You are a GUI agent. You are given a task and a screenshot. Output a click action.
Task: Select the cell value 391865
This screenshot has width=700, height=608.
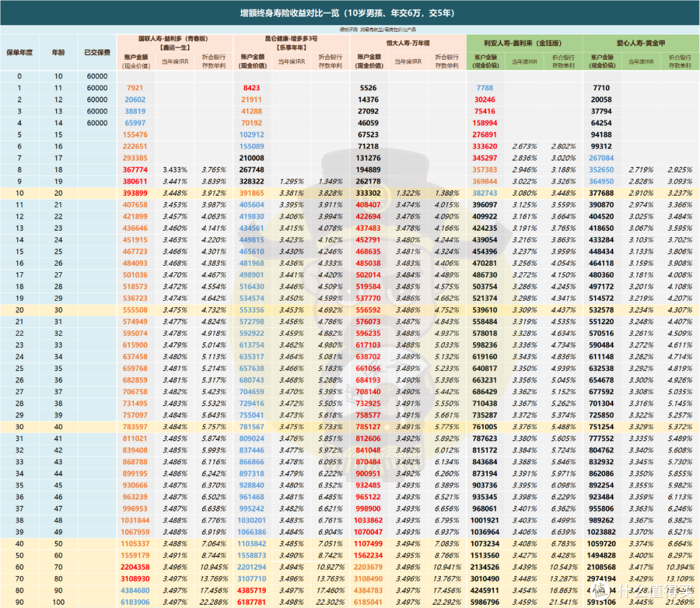coord(251,193)
